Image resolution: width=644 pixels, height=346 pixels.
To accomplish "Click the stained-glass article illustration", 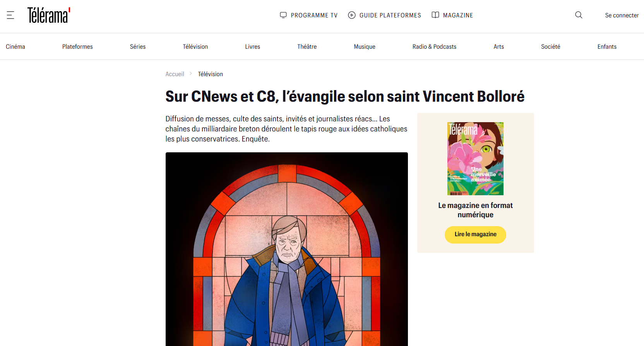I will (x=287, y=249).
